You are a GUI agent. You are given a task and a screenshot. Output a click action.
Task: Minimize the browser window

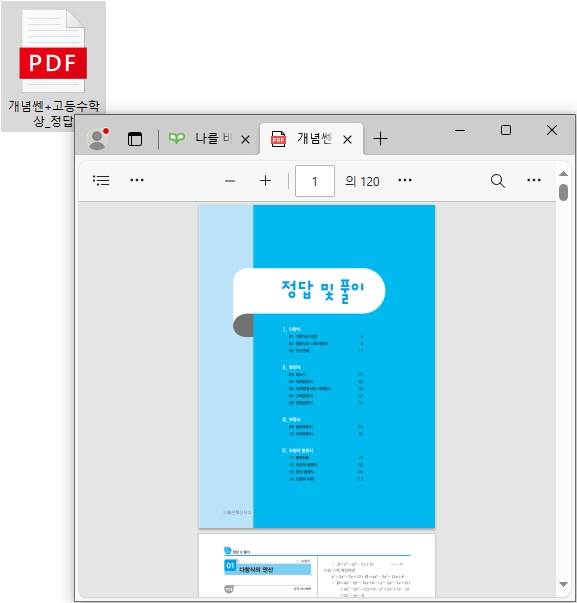(460, 130)
